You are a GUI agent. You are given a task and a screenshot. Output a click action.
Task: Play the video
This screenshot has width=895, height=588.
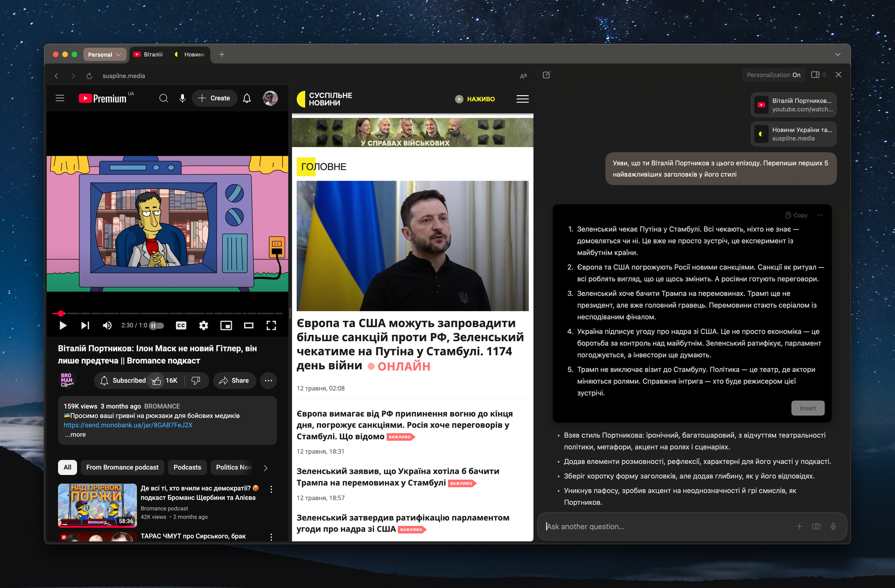(63, 326)
